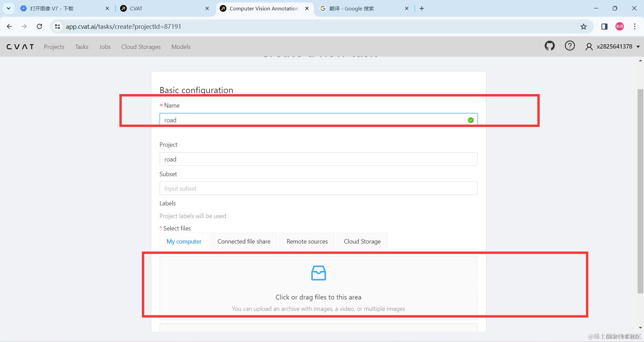Screen dimensions: 644x342
Task: Click the Input subset field
Action: click(x=318, y=188)
